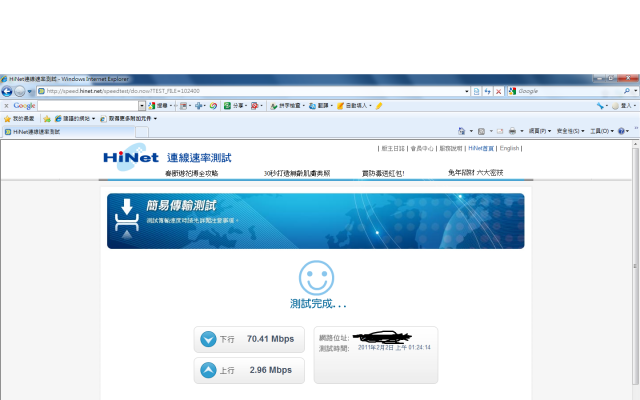Click the Google toolbar search text field
This screenshot has width=640, height=400.
[x=88, y=106]
